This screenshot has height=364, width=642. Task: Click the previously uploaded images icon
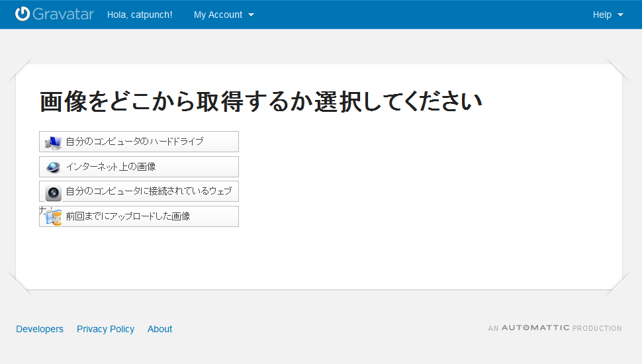coord(54,217)
